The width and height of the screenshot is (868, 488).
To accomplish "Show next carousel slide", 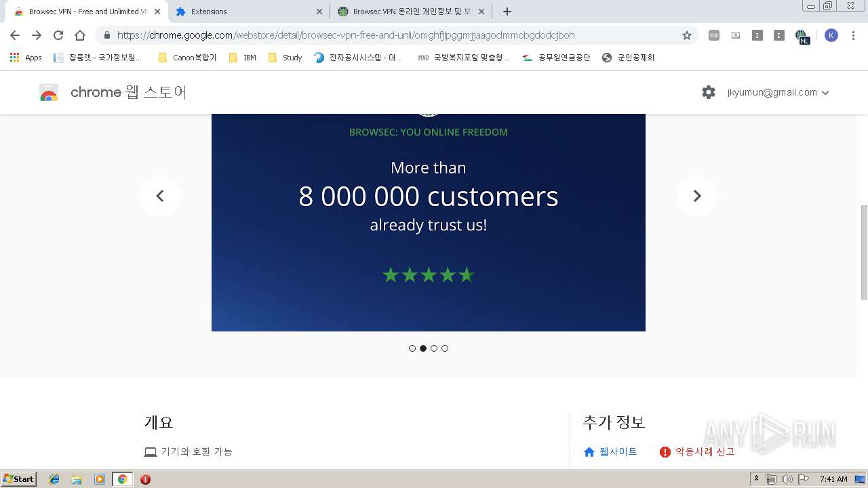I will click(x=696, y=196).
